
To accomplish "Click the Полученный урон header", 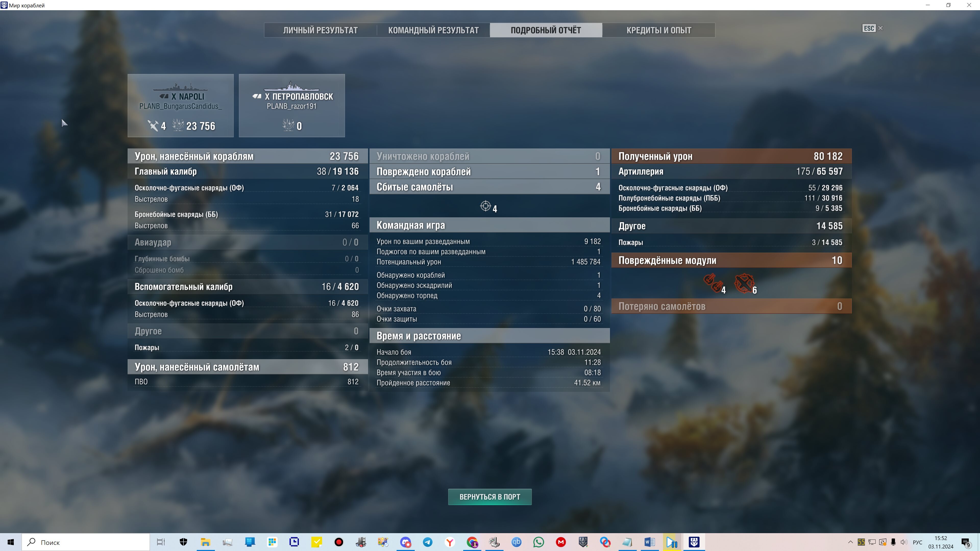I will click(x=731, y=156).
